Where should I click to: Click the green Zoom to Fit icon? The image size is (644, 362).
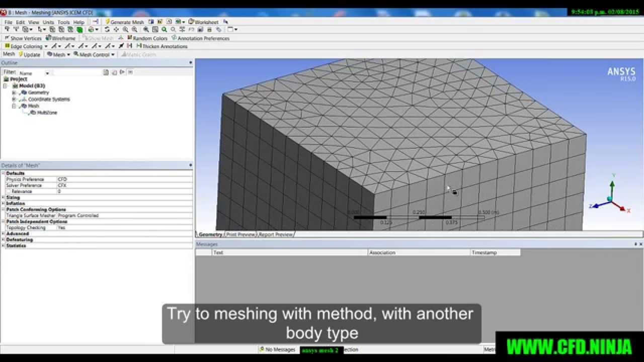[164, 30]
